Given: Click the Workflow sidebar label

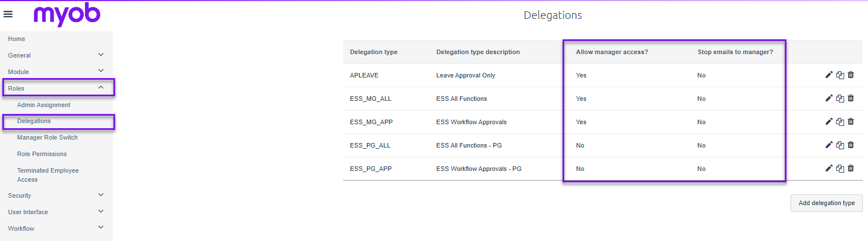Looking at the screenshot, I should pos(21,228).
